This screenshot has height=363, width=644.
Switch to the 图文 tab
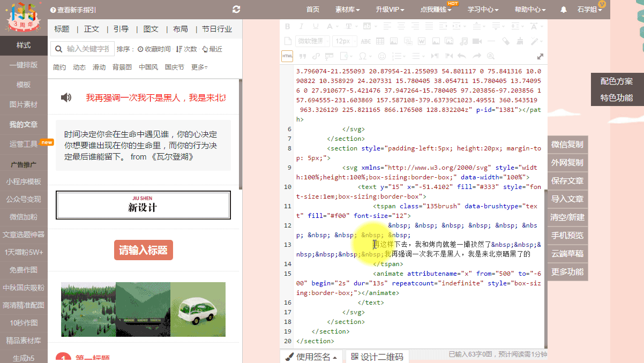(151, 29)
